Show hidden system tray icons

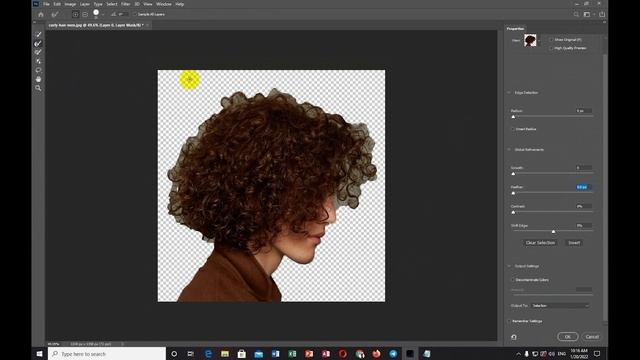[518, 354]
